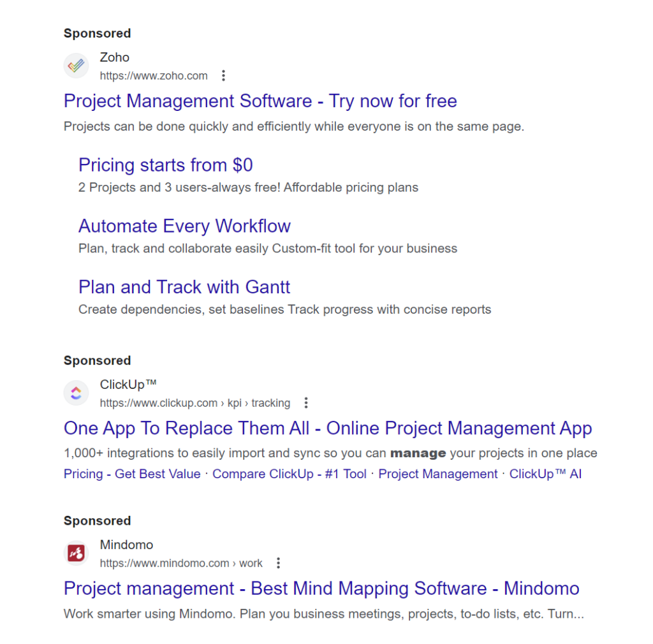Viewport: 653px width, 644px height.
Task: Click 'Compare ClickUp - #1 Tool' link
Action: coord(290,474)
